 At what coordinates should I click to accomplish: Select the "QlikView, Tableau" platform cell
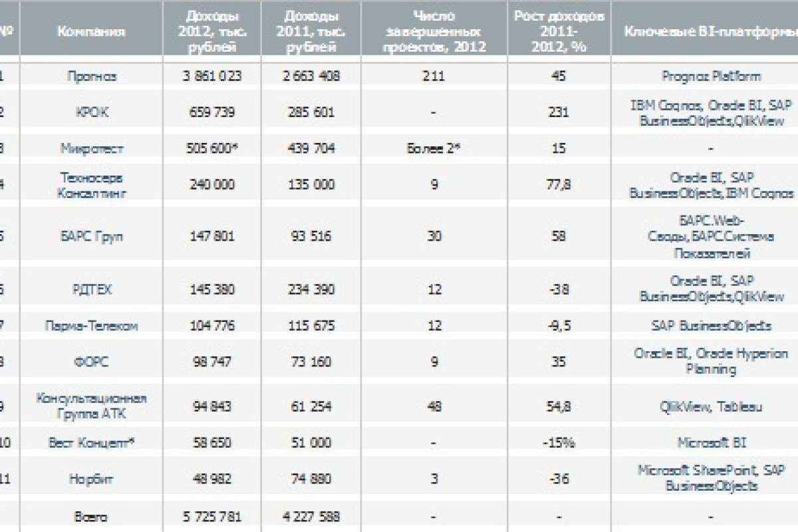click(711, 406)
